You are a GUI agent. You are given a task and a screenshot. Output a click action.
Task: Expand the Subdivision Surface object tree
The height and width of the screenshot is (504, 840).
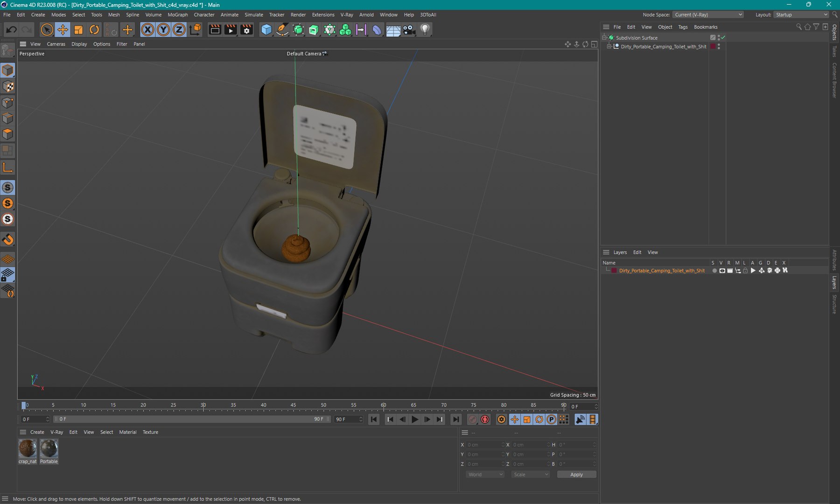pyautogui.click(x=604, y=38)
